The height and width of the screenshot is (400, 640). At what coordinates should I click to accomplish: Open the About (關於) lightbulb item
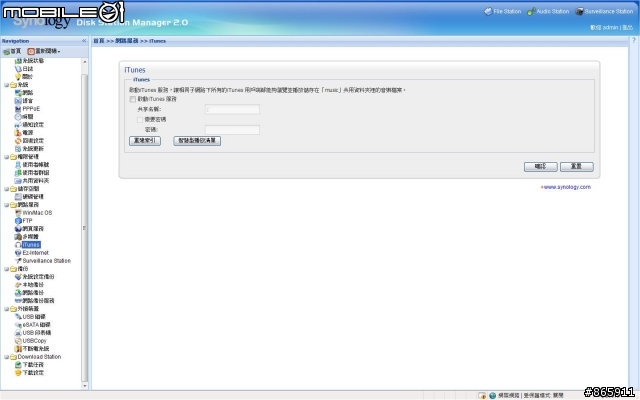click(24, 76)
